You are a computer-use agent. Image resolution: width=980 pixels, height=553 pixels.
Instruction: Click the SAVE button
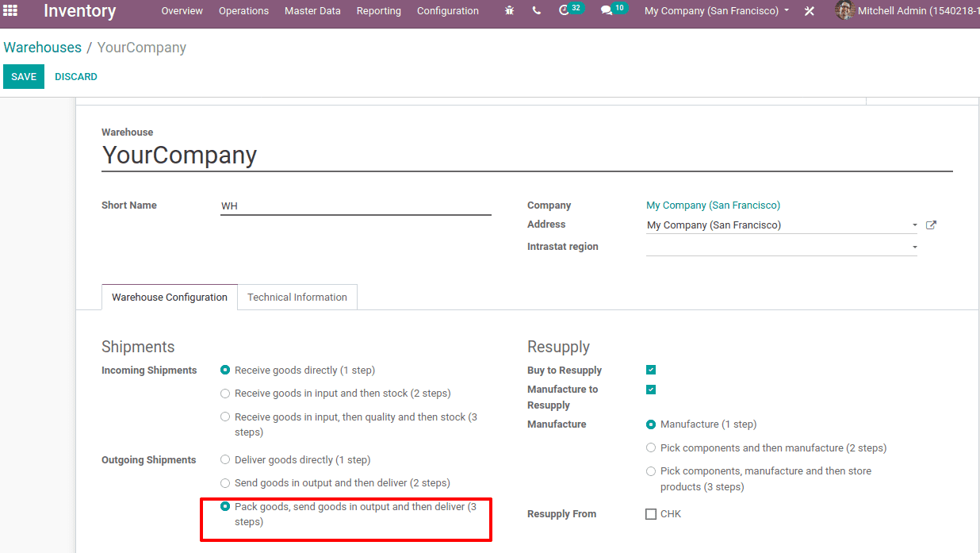point(24,77)
